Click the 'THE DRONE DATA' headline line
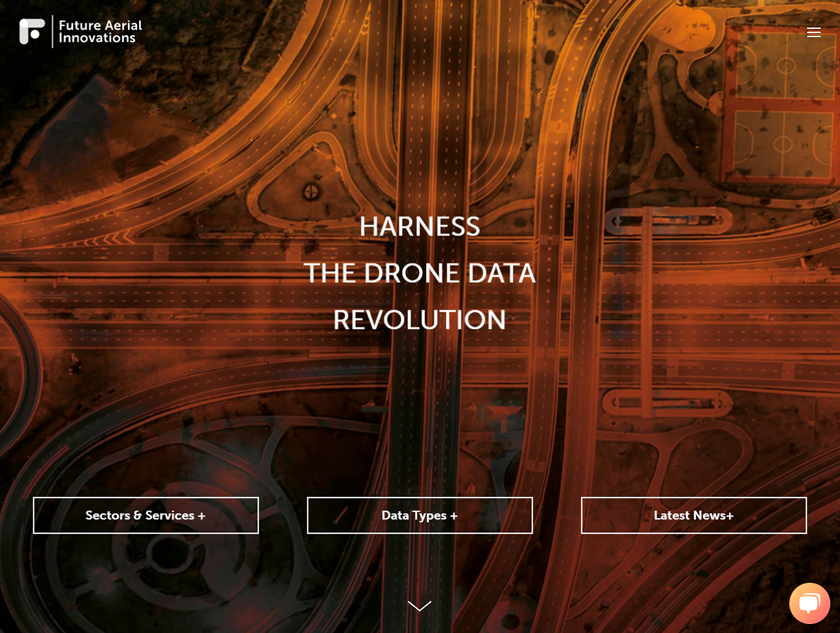Screen dimensions: 840x633 click(x=419, y=273)
